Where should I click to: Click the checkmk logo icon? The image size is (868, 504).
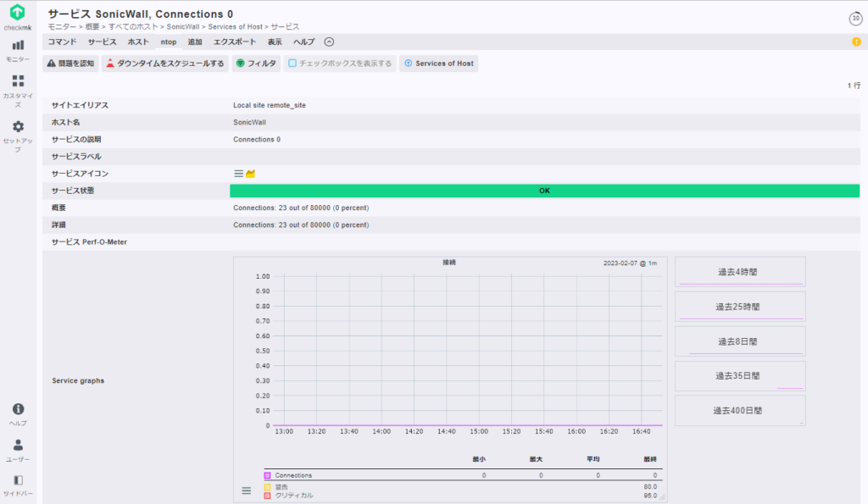[x=18, y=12]
